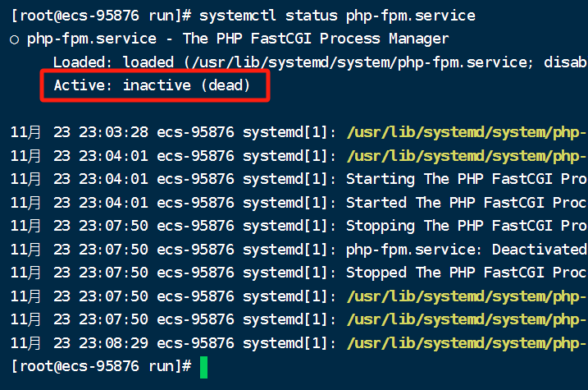
Task: Click the Stopped The PHP FastCGI log line
Action: (467, 273)
